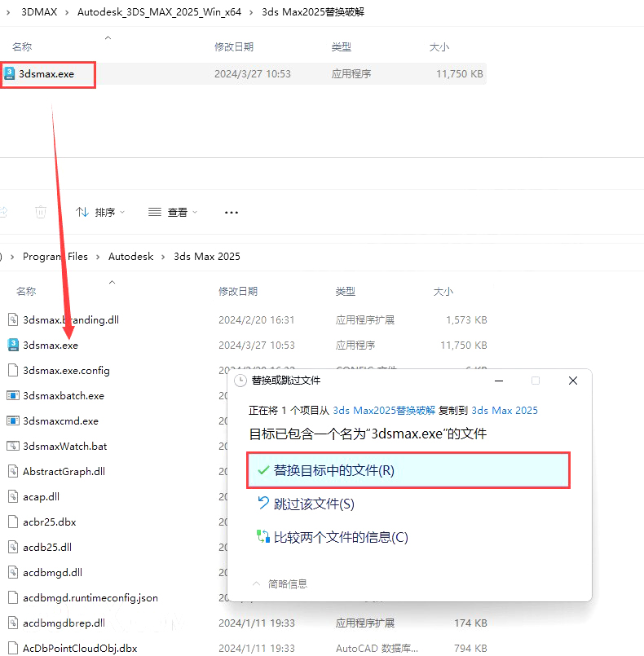Image resolution: width=644 pixels, height=656 pixels.
Task: Click the acbr25.dbx file icon
Action: (x=13, y=522)
